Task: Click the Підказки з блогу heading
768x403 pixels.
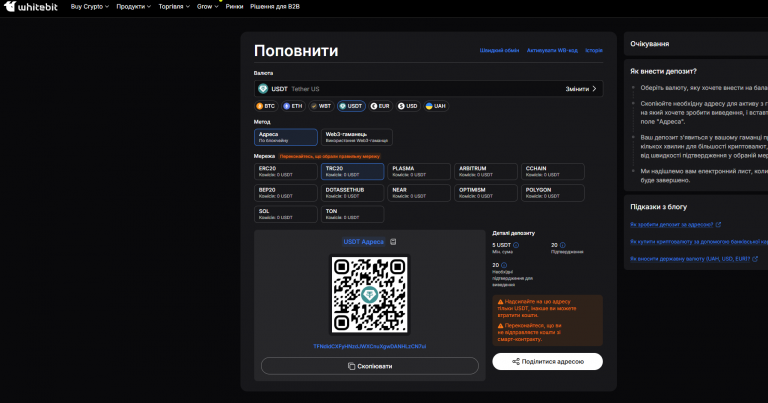Action: tap(658, 207)
